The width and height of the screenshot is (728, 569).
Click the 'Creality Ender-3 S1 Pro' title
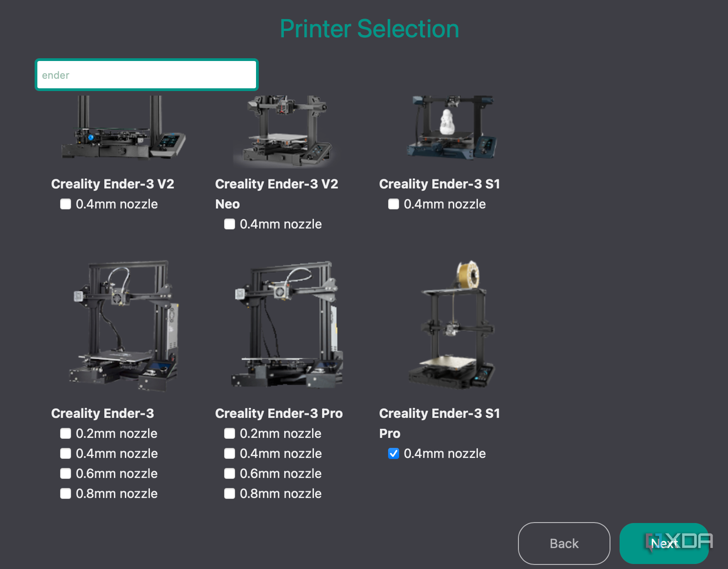point(440,423)
